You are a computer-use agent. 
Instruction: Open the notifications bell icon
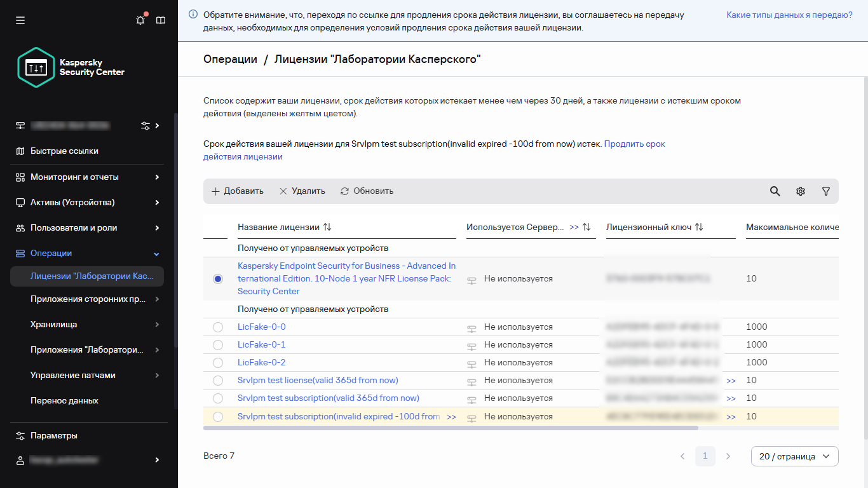click(140, 20)
